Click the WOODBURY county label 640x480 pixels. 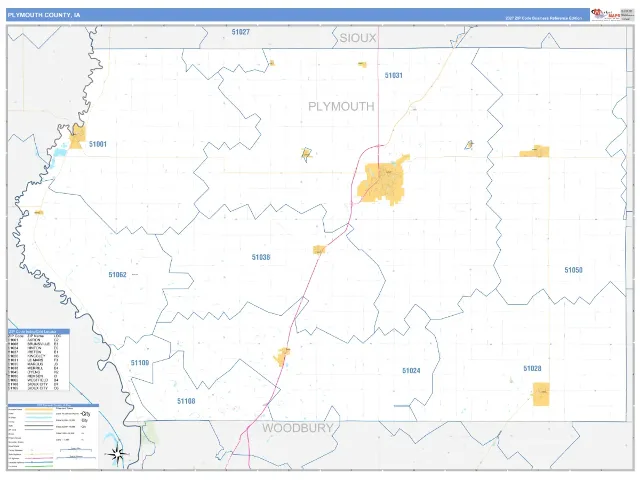coord(298,428)
